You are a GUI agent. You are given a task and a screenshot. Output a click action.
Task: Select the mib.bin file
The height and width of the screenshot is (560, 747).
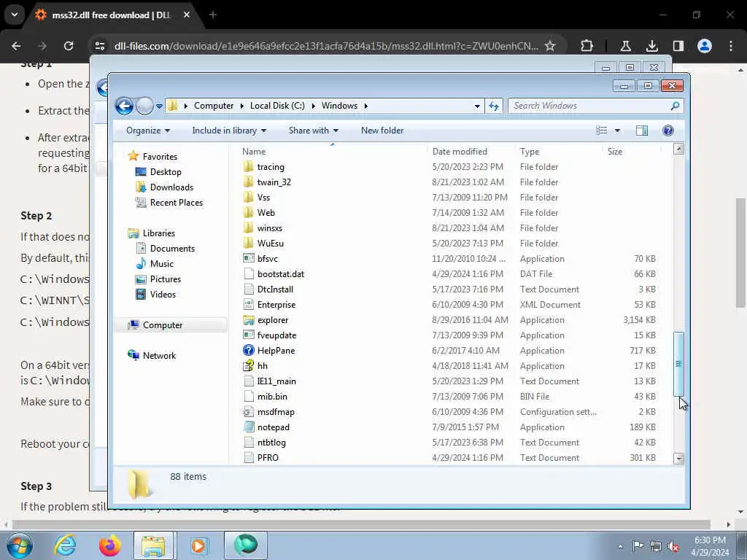click(x=272, y=397)
